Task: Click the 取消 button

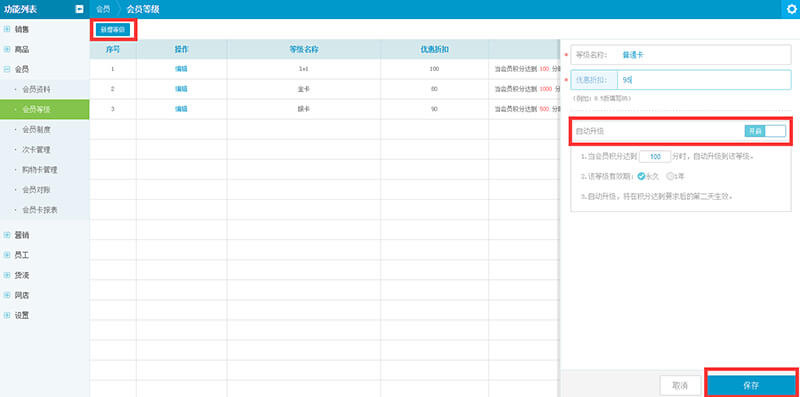Action: (x=681, y=385)
